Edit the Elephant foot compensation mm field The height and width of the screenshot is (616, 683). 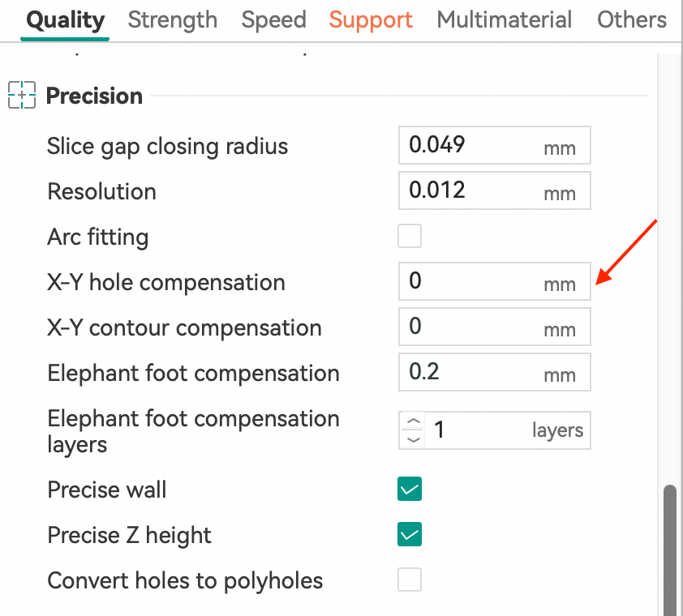click(470, 373)
